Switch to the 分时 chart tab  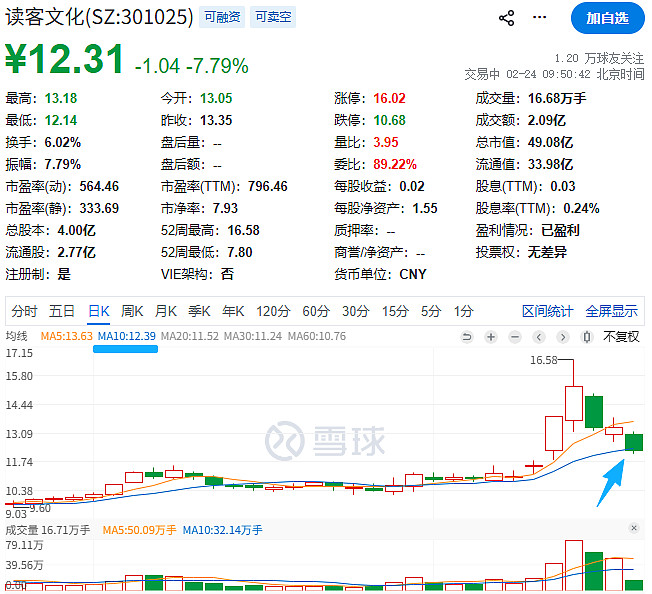click(24, 311)
